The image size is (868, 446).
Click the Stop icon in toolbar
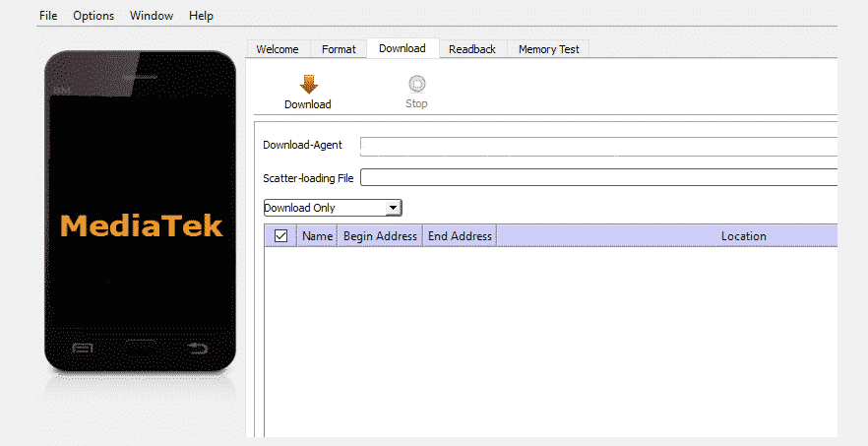click(x=416, y=85)
